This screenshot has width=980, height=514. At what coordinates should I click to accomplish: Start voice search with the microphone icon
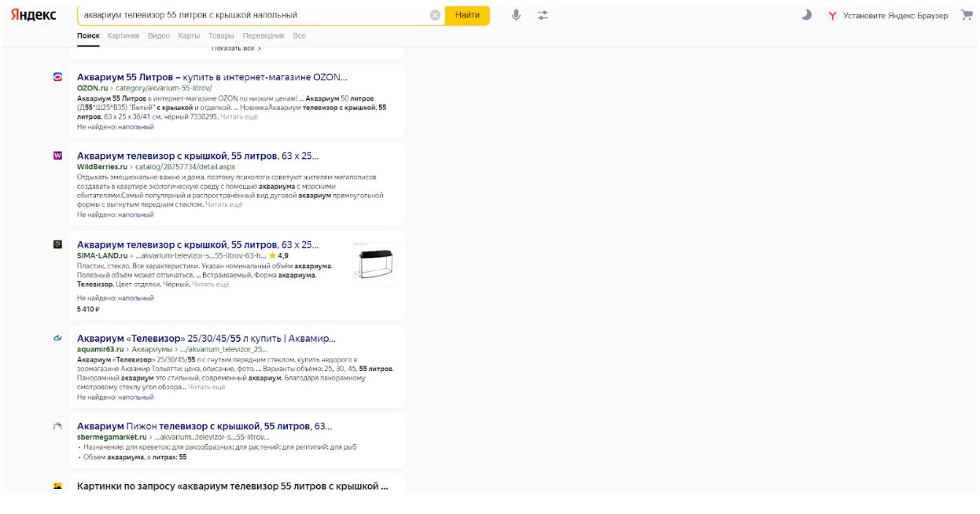[x=516, y=15]
